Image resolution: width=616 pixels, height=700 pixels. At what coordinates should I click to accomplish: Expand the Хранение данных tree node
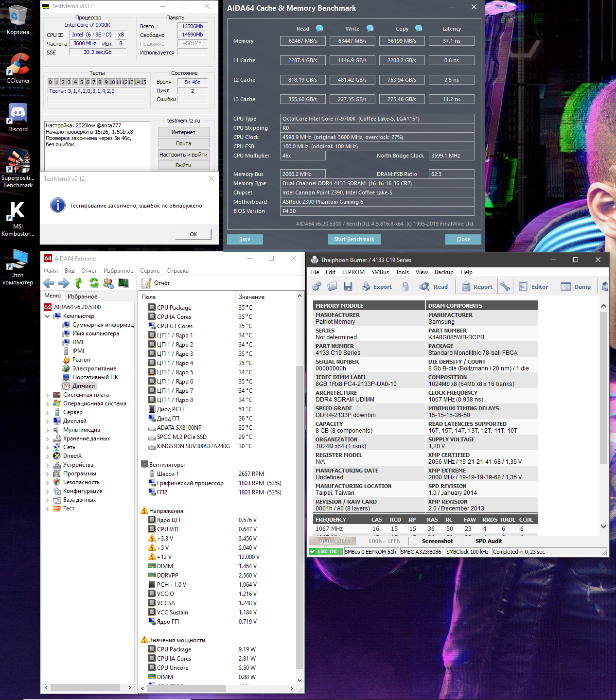pyautogui.click(x=48, y=439)
